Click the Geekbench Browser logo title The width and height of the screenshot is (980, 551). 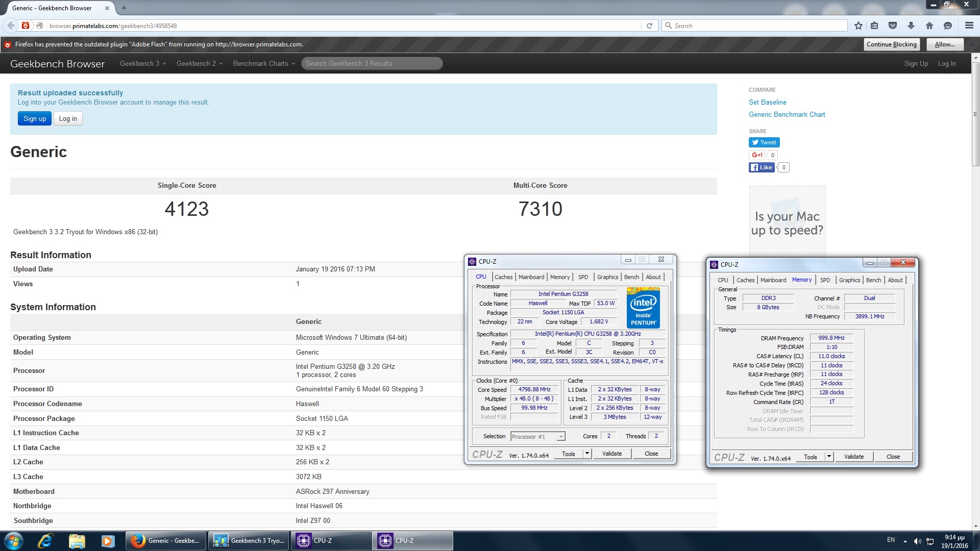click(x=57, y=64)
